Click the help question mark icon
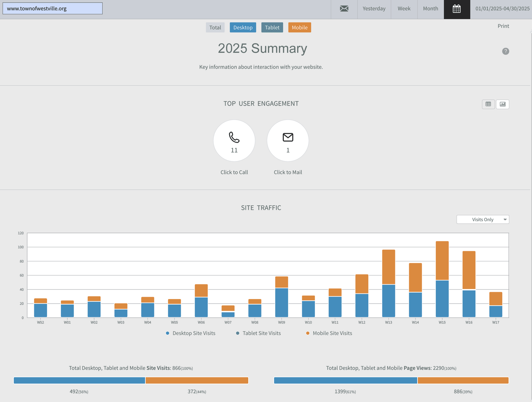 pos(505,51)
